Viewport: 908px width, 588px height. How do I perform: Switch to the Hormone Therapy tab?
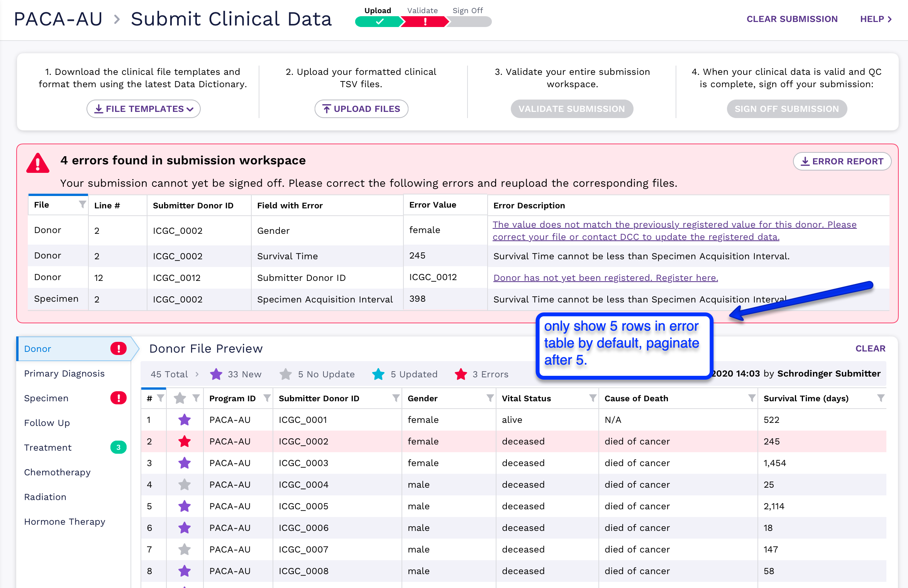coord(73,522)
